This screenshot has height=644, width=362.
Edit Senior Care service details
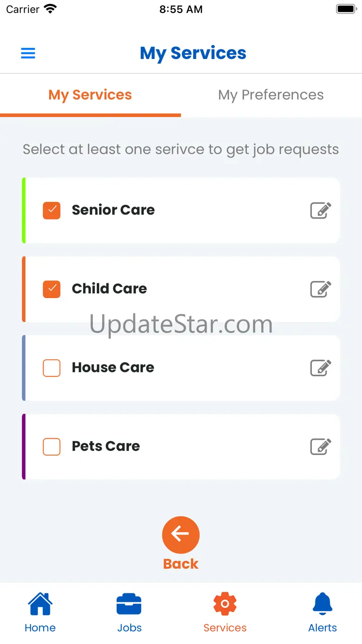click(x=320, y=210)
